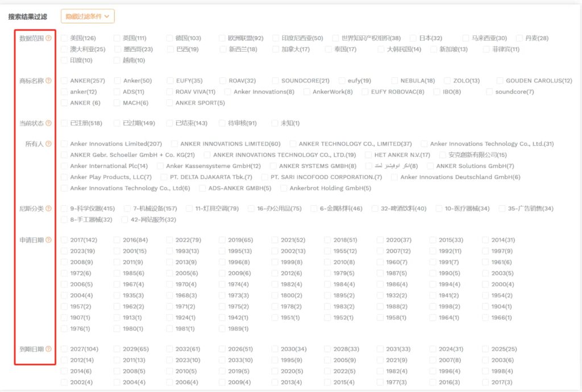Select the 日本(32) country checkbox
The image size is (582, 392).
coord(414,38)
